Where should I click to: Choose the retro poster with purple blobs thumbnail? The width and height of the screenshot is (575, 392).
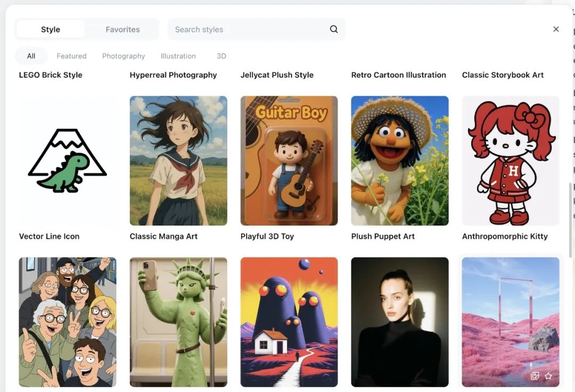pos(289,322)
